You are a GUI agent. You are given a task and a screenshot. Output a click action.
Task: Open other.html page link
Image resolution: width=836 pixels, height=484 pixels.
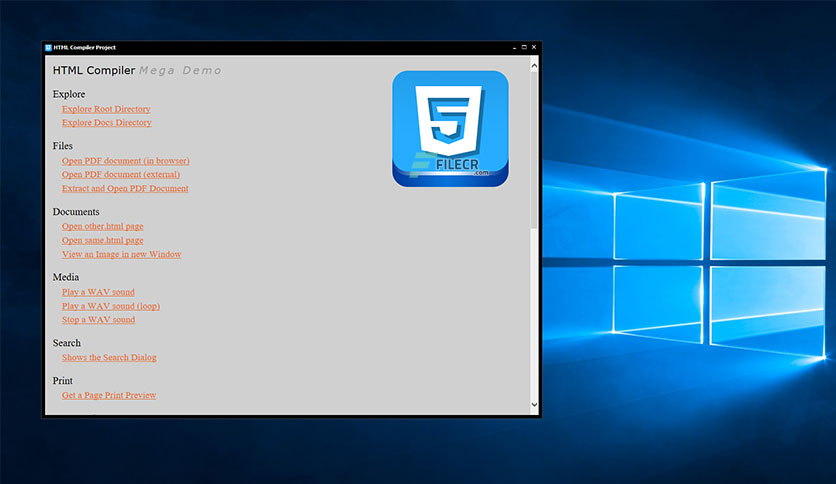click(102, 226)
